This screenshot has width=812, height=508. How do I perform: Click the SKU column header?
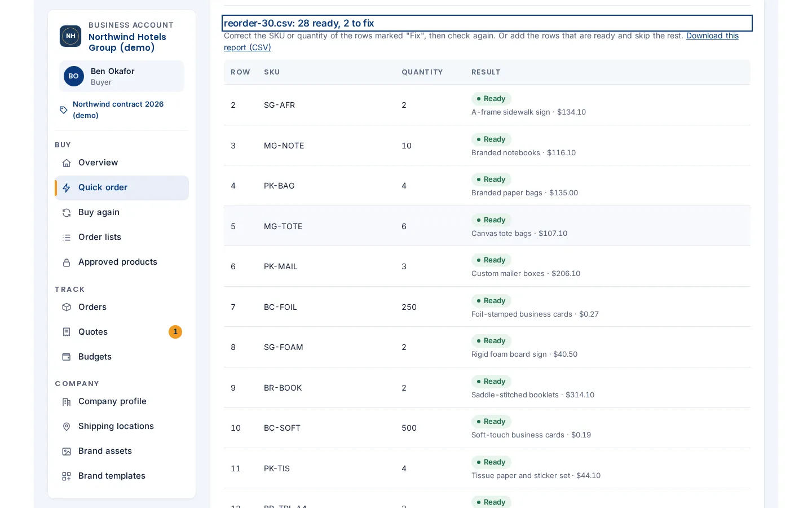pyautogui.click(x=272, y=72)
